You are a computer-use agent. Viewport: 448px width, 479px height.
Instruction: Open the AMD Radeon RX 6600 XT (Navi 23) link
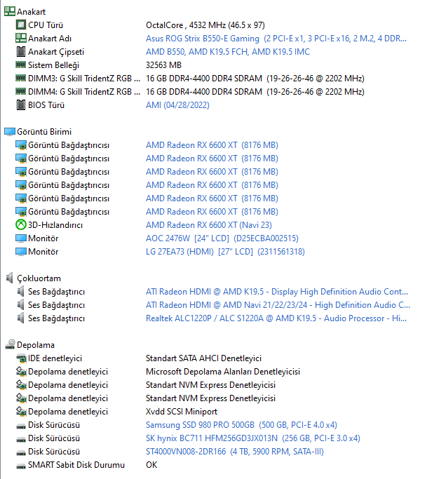209,225
